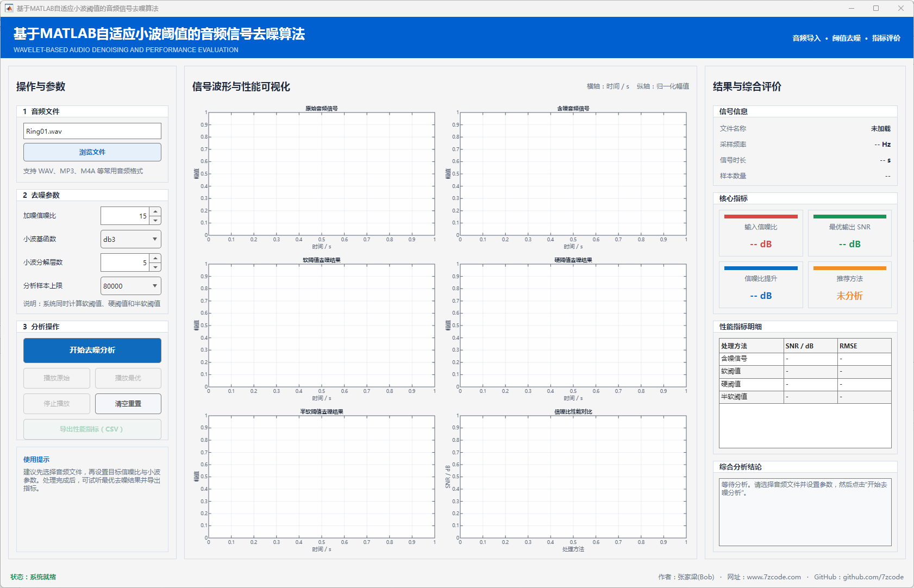Click the 操作与参数 panel title
This screenshot has height=588, width=914.
41,86
